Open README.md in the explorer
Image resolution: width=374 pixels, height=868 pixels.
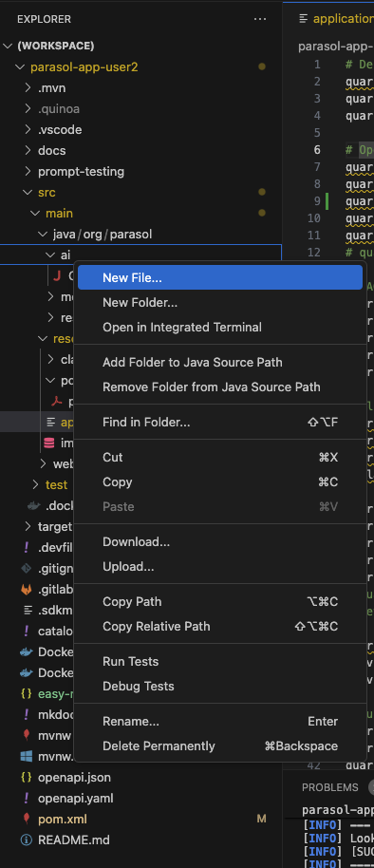pyautogui.click(x=74, y=840)
